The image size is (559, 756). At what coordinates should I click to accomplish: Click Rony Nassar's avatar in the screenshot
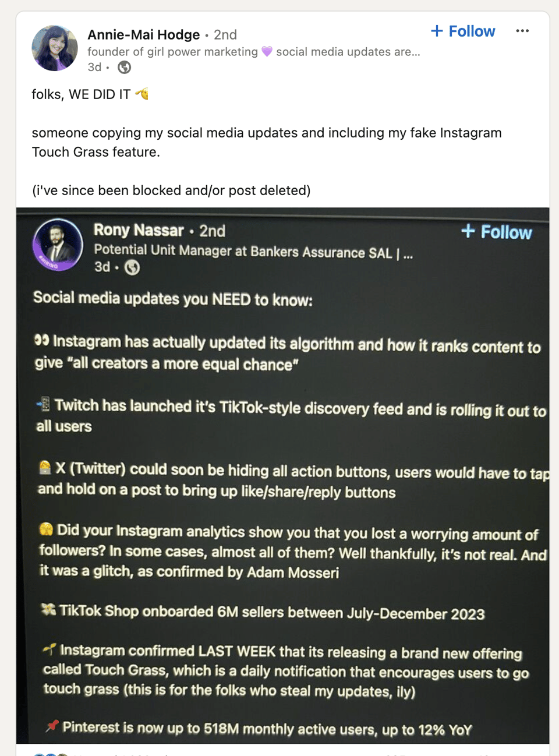click(x=58, y=245)
